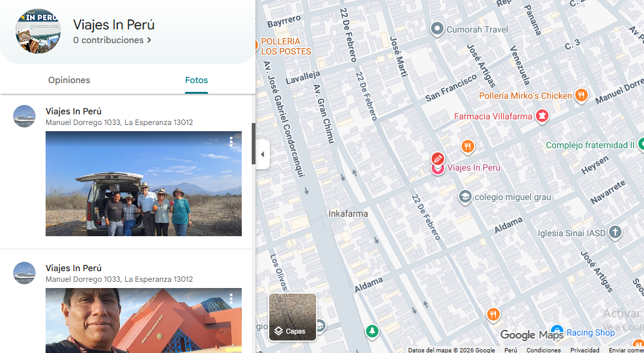Click second Viajes In Perú photo title
This screenshot has height=353, width=644.
(74, 269)
